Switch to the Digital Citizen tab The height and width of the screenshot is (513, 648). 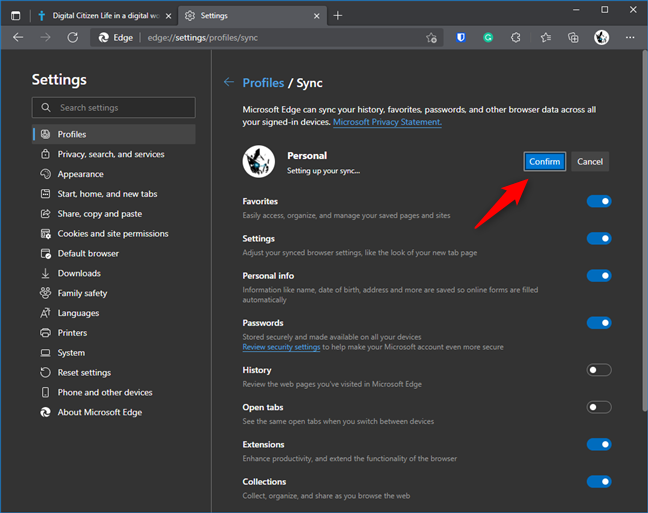click(100, 15)
